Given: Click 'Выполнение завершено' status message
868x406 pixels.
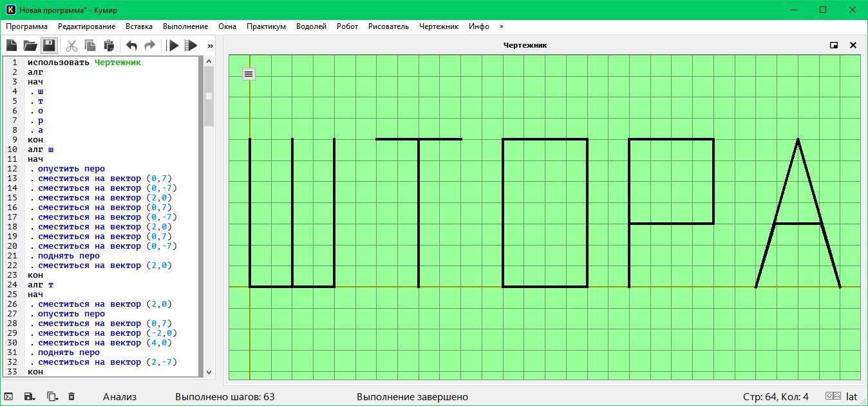Looking at the screenshot, I should 412,397.
